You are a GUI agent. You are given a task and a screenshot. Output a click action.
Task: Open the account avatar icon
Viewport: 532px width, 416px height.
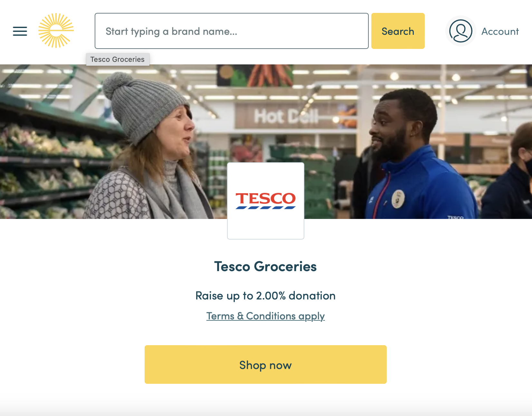461,31
